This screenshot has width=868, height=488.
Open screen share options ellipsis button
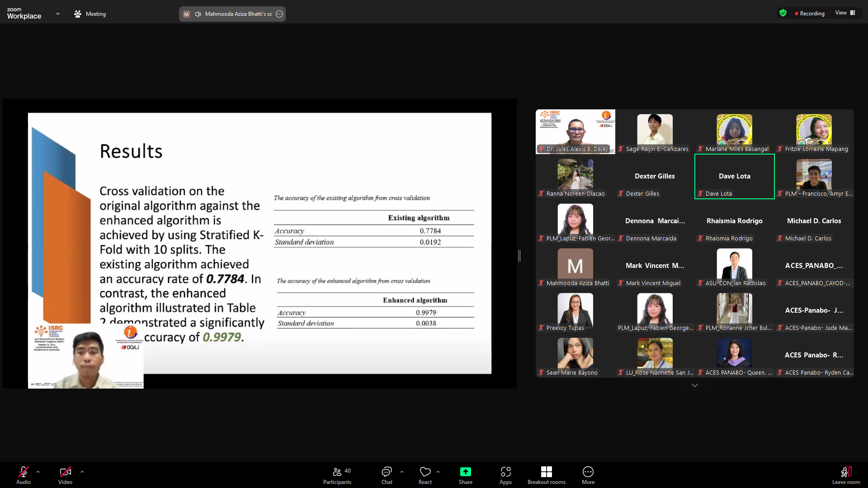click(x=279, y=14)
